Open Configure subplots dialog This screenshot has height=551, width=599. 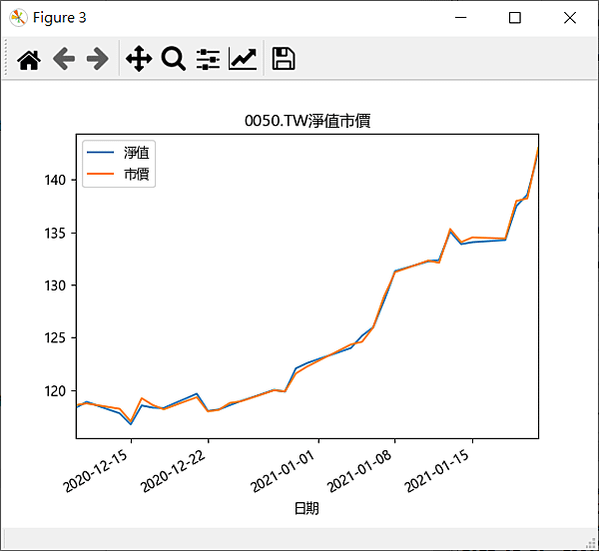click(x=208, y=59)
